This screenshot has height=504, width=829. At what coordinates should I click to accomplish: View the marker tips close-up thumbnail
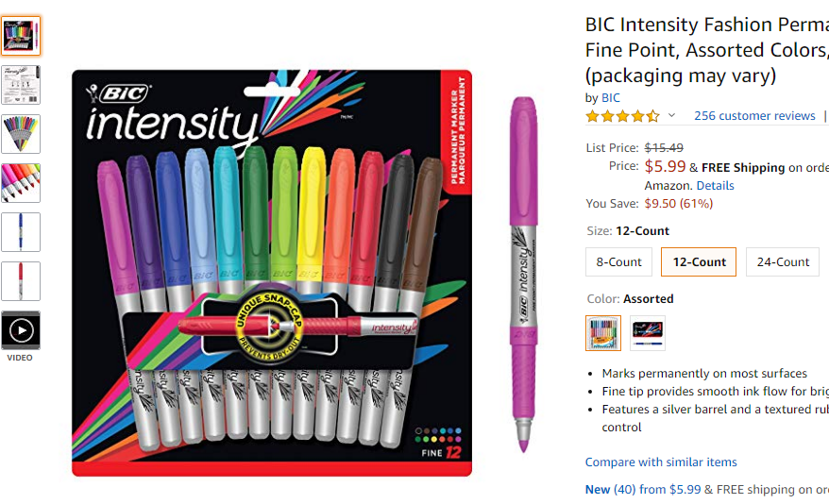tap(21, 183)
